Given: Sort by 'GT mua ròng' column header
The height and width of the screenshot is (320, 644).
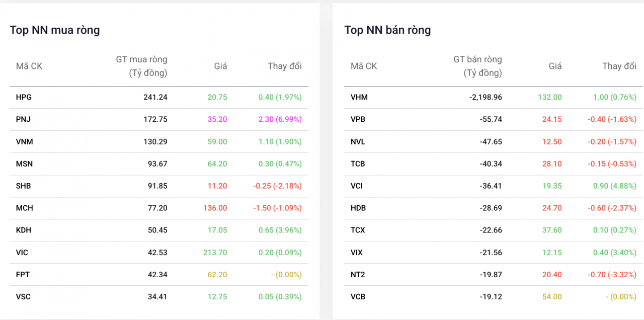Looking at the screenshot, I should (142, 66).
